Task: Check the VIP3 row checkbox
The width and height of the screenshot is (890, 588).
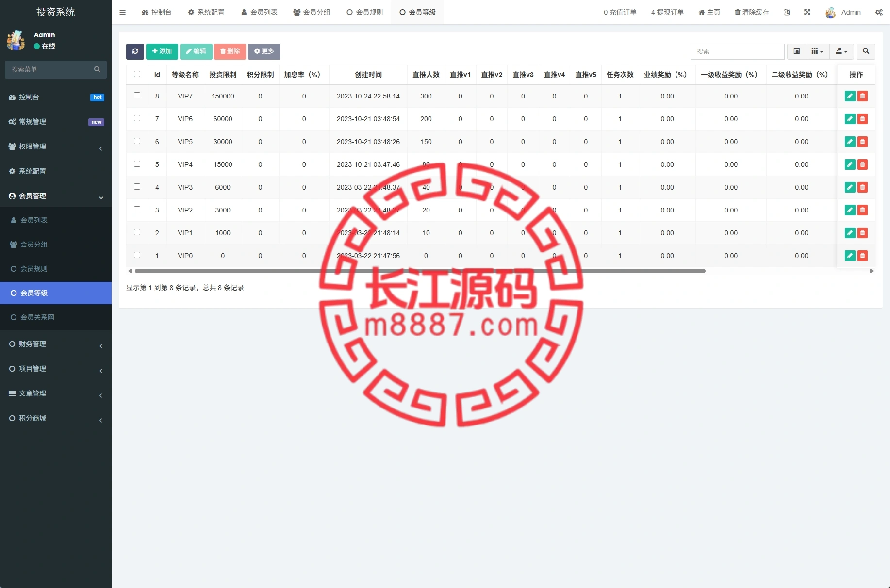Action: coord(137,187)
